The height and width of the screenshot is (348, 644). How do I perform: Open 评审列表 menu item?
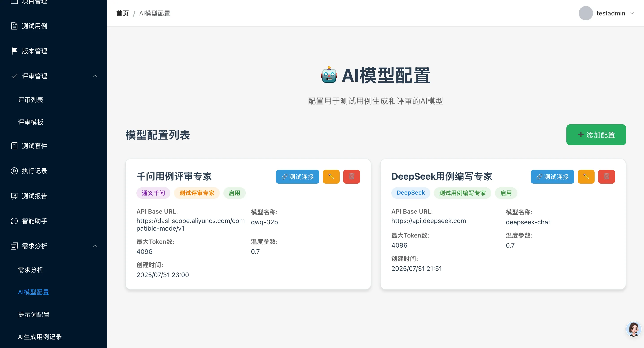(30, 100)
